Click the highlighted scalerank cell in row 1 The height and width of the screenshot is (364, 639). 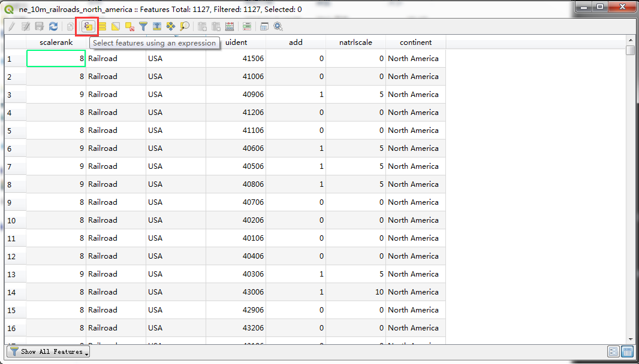(x=56, y=59)
